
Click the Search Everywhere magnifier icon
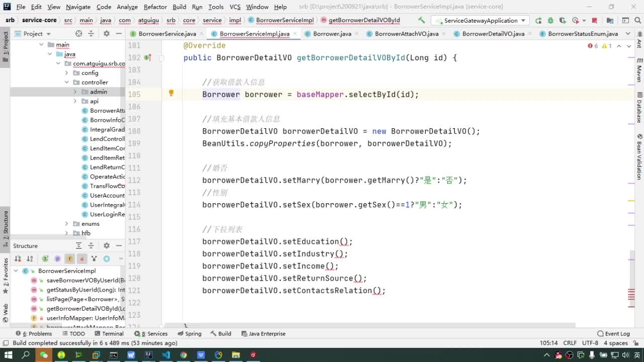click(x=637, y=21)
